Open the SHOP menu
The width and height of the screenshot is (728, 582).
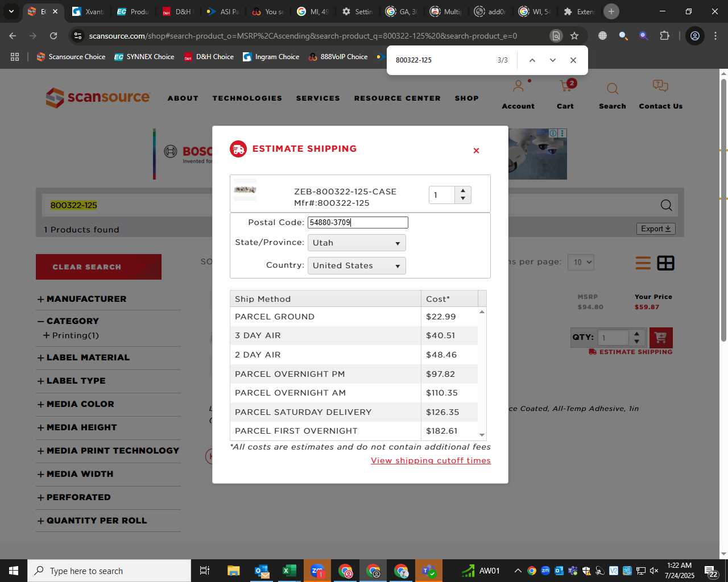click(x=467, y=98)
